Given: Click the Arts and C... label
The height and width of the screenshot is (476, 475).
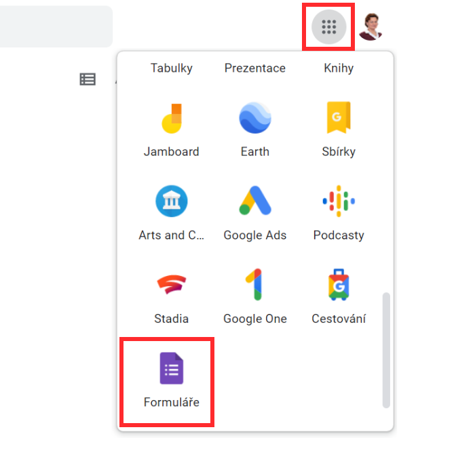Looking at the screenshot, I should (x=172, y=235).
